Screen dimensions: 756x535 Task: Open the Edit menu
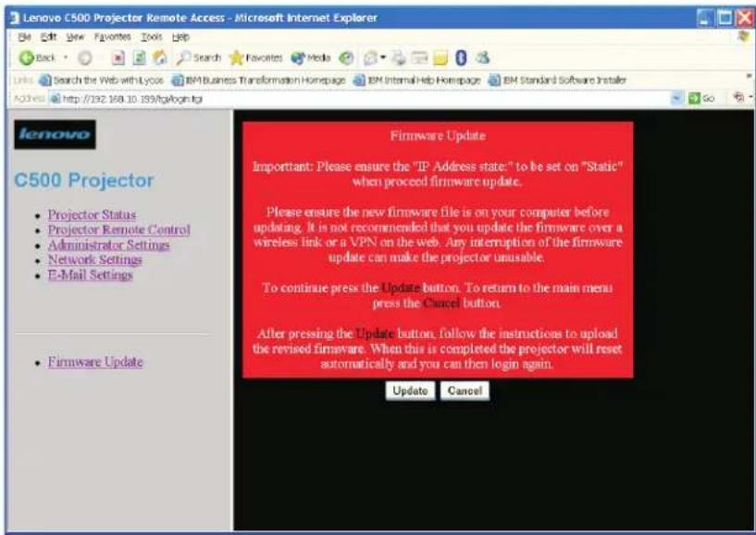[48, 37]
